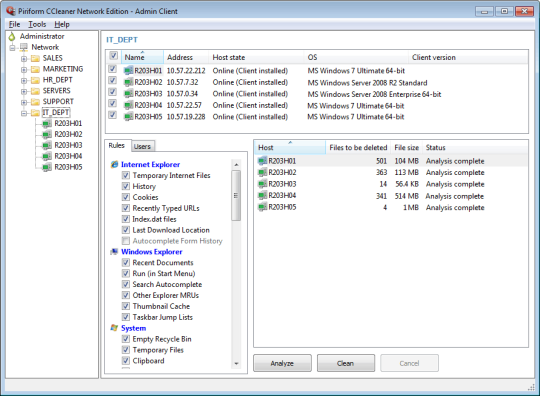The image size is (540, 396).
Task: Toggle the Recently Typed URLs checkbox
Action: (x=126, y=208)
